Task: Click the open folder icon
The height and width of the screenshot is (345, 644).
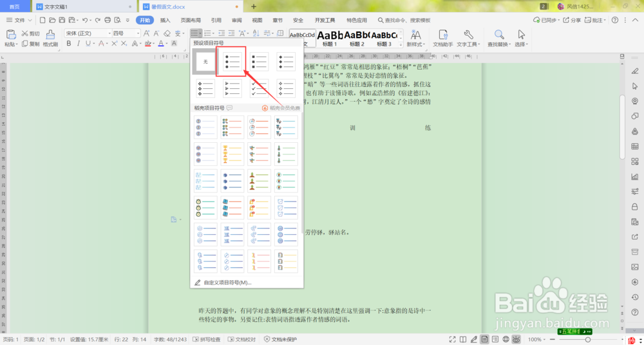Action: (x=52, y=20)
